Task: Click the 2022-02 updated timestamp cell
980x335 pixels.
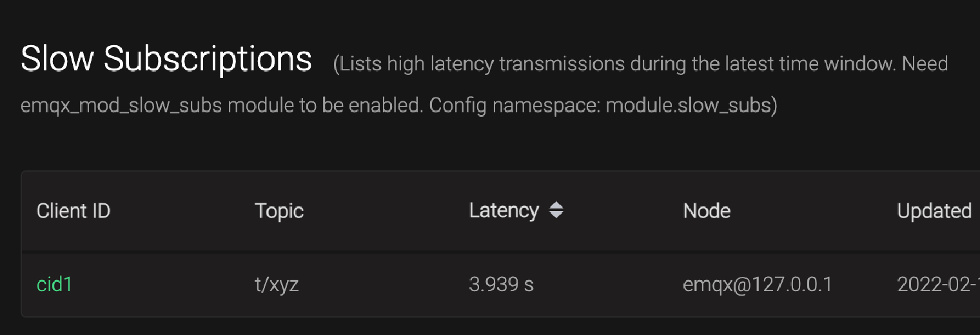Action: 938,285
